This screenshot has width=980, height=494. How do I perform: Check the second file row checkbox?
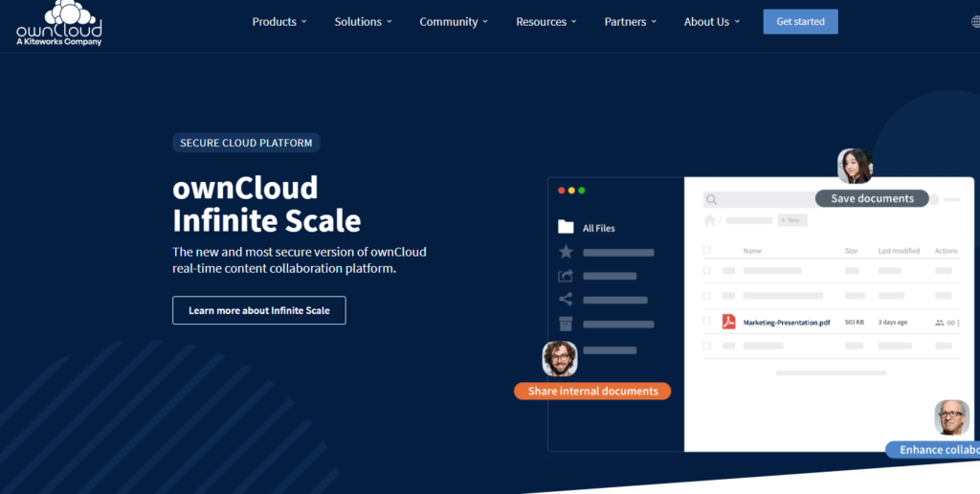pos(707,296)
